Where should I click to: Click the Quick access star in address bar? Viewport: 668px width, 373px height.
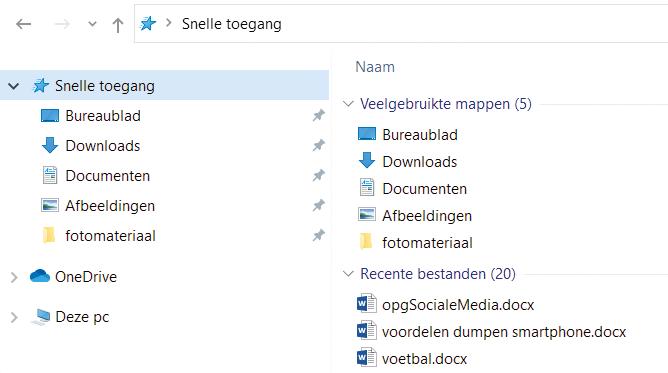point(148,24)
